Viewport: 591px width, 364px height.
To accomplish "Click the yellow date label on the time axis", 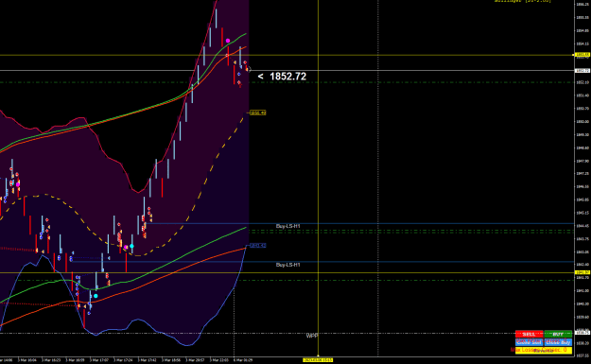I will click(318, 360).
